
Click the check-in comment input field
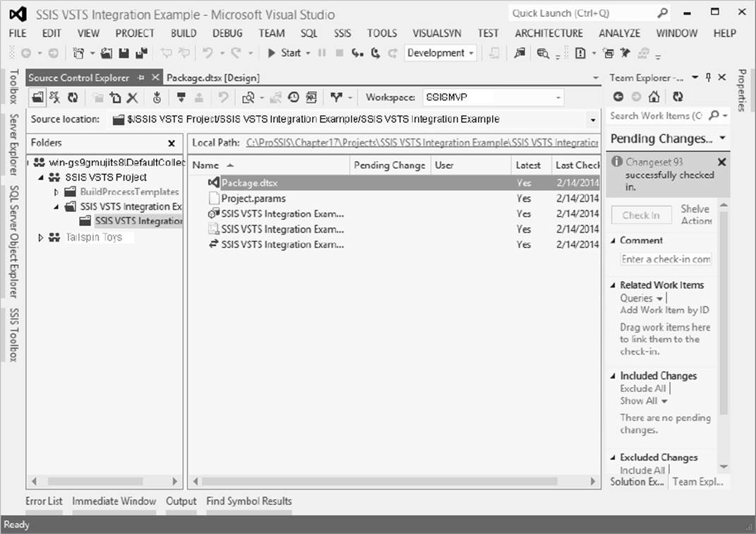pos(666,259)
